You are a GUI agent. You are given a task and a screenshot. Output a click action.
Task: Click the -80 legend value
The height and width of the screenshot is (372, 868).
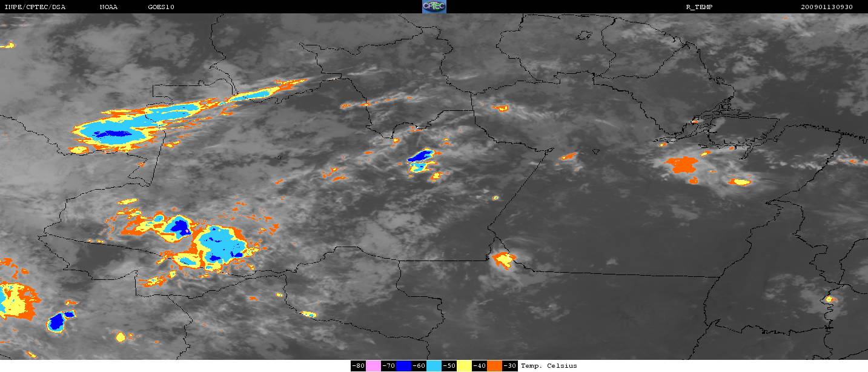[359, 366]
